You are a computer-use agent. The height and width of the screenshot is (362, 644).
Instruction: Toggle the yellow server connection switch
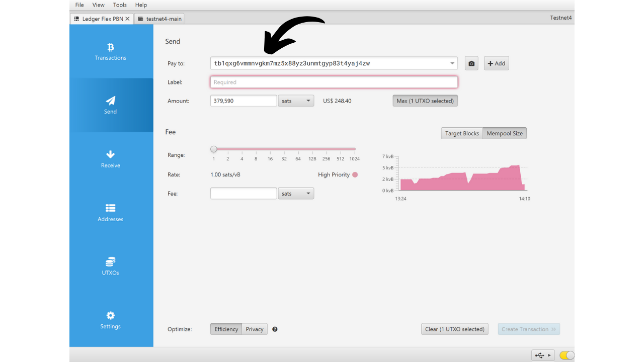567,355
